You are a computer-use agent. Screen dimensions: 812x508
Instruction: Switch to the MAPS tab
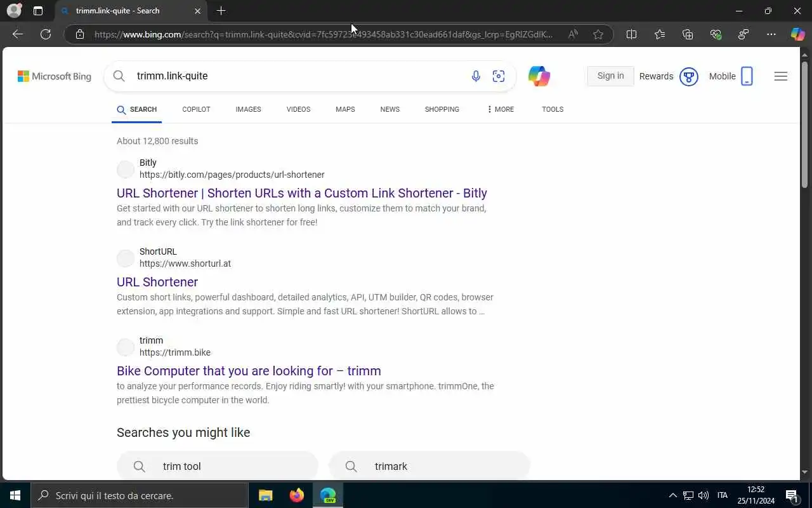tap(345, 109)
